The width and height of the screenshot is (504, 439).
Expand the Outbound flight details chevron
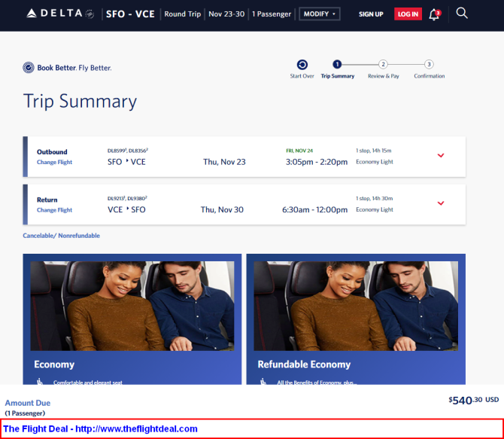(441, 155)
